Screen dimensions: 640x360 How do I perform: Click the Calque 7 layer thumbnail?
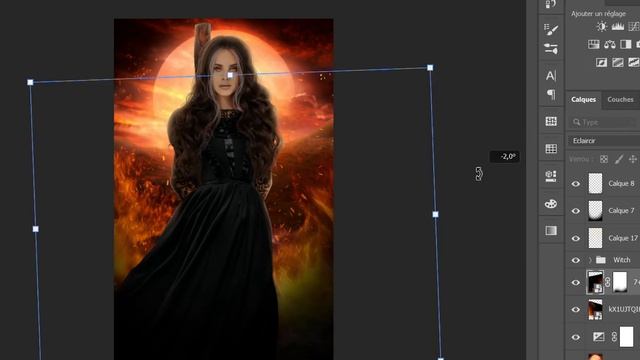tap(595, 211)
